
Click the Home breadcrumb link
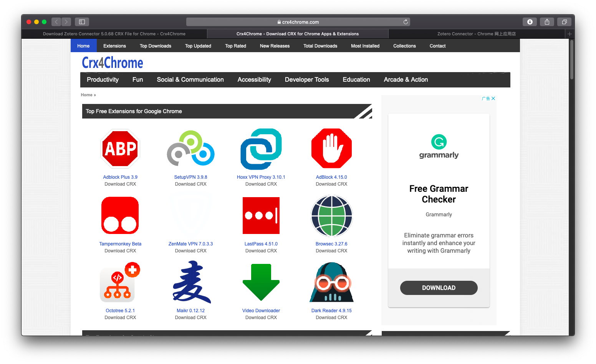(86, 95)
